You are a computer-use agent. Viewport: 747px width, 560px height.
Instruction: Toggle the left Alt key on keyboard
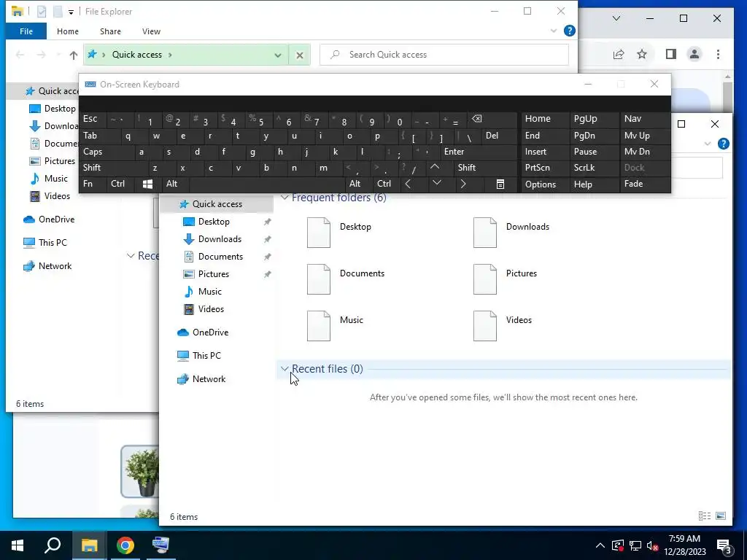[175, 184]
